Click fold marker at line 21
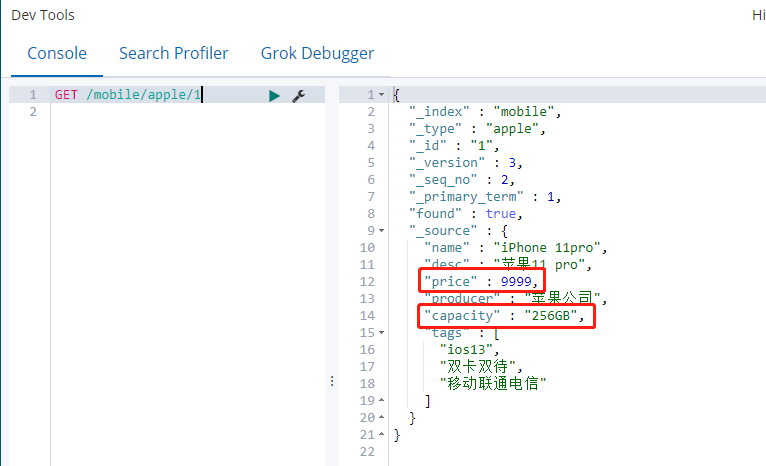The height and width of the screenshot is (466, 766). pyautogui.click(x=382, y=435)
